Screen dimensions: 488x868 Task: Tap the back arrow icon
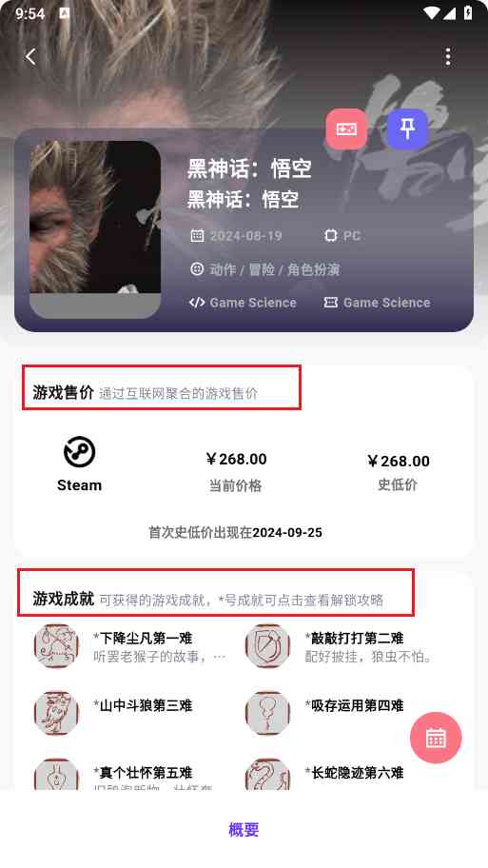pos(30,56)
